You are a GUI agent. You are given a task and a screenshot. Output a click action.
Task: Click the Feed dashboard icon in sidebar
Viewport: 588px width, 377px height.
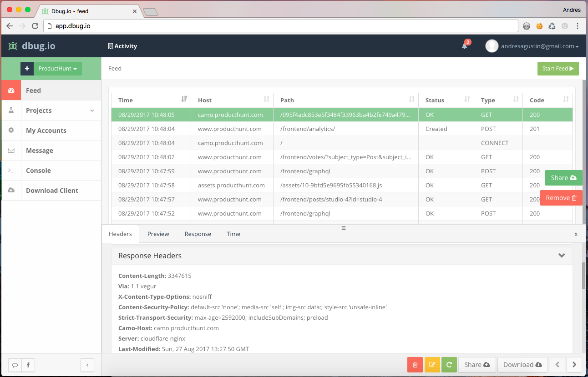11,90
